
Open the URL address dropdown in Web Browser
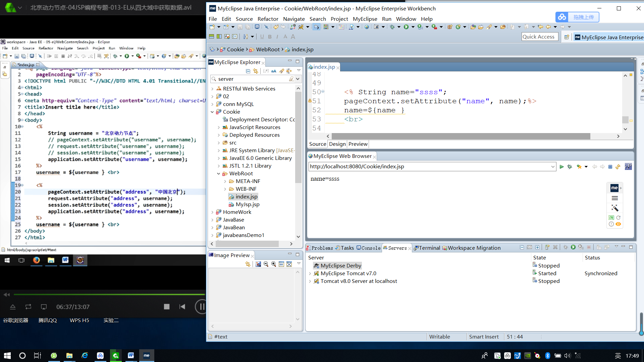pos(553,167)
